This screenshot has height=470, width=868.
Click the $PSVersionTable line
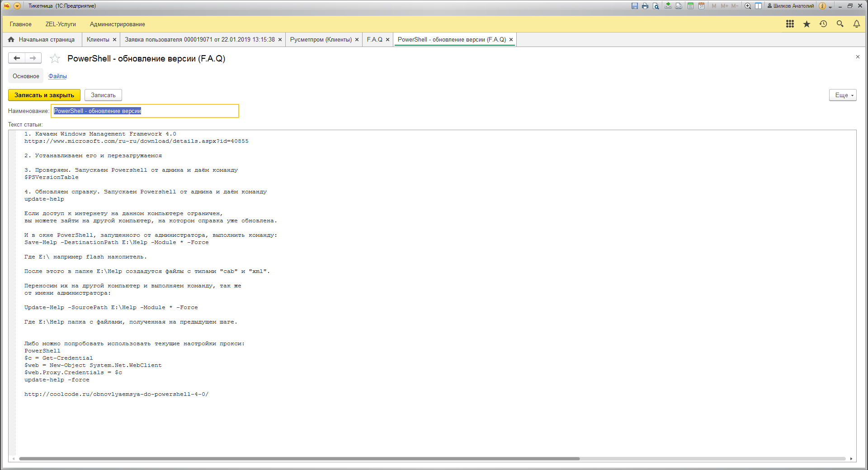coord(52,177)
